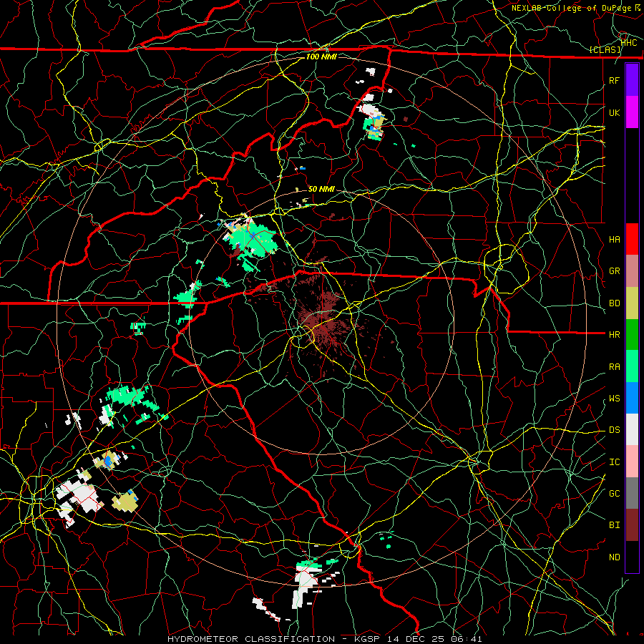This screenshot has width=644, height=644.
Task: Click the 'UK' legend label
Action: pyautogui.click(x=614, y=112)
